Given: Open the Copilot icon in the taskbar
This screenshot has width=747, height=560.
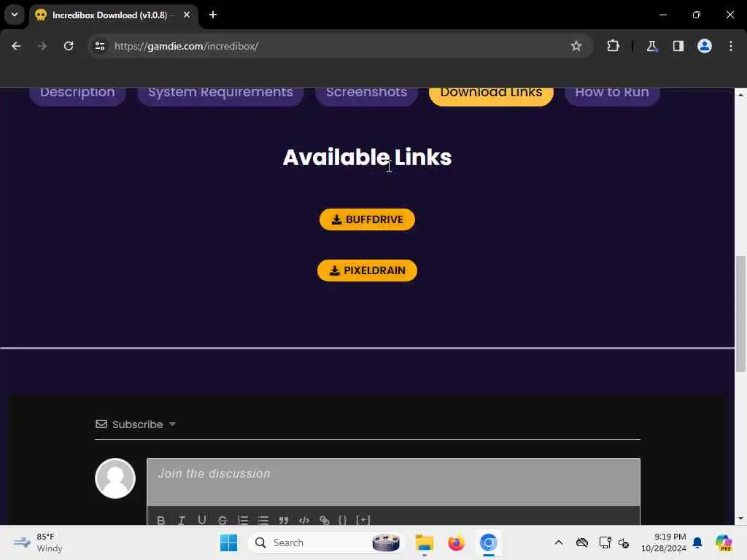Looking at the screenshot, I should coord(724,542).
